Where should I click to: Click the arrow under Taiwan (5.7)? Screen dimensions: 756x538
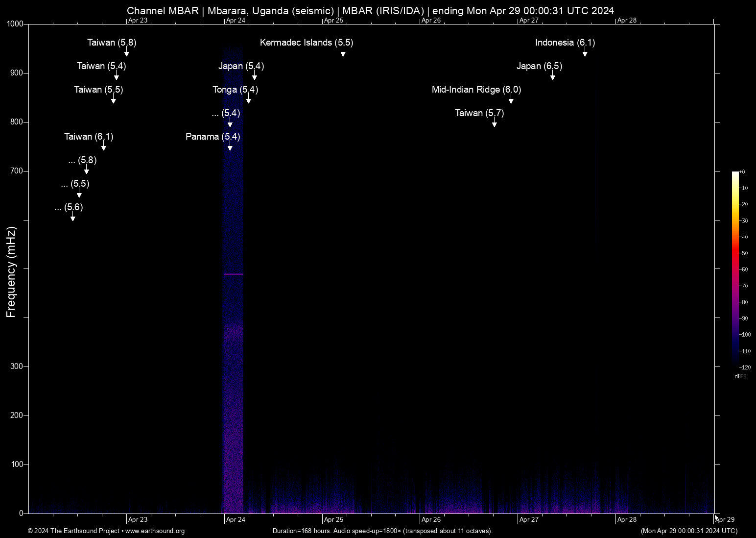pyautogui.click(x=494, y=123)
